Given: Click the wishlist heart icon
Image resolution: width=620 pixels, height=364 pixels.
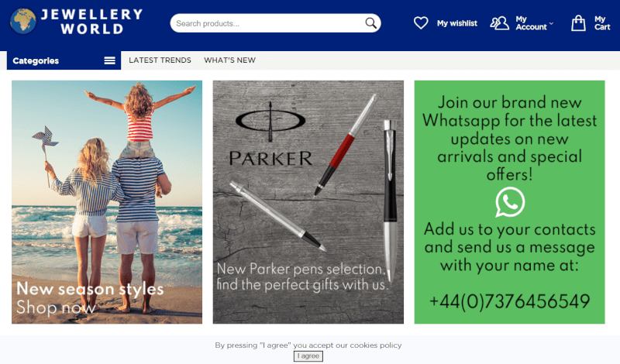Looking at the screenshot, I should click(x=421, y=23).
